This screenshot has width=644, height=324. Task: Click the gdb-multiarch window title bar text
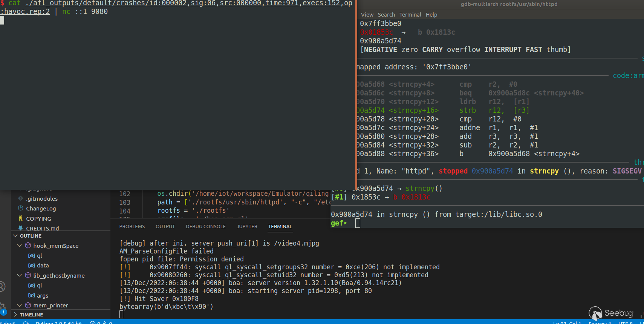(509, 4)
